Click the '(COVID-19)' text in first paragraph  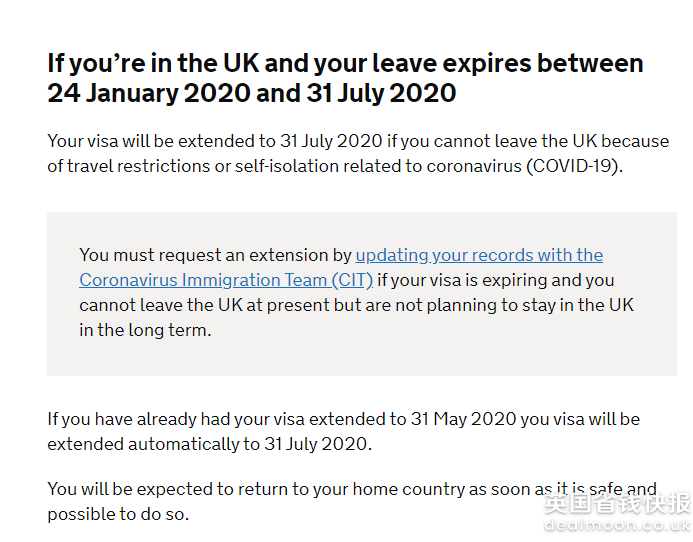(574, 166)
